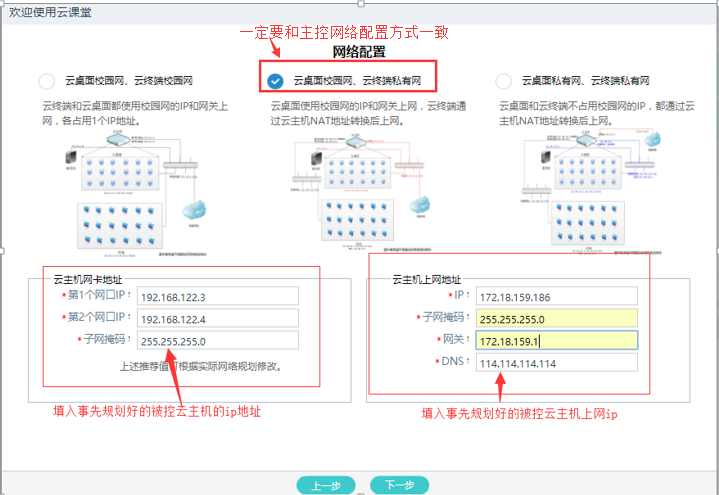Select 云桌面校园网、云终端私有网 radio option
Screen dimensions: 719x495
pyautogui.click(x=275, y=81)
